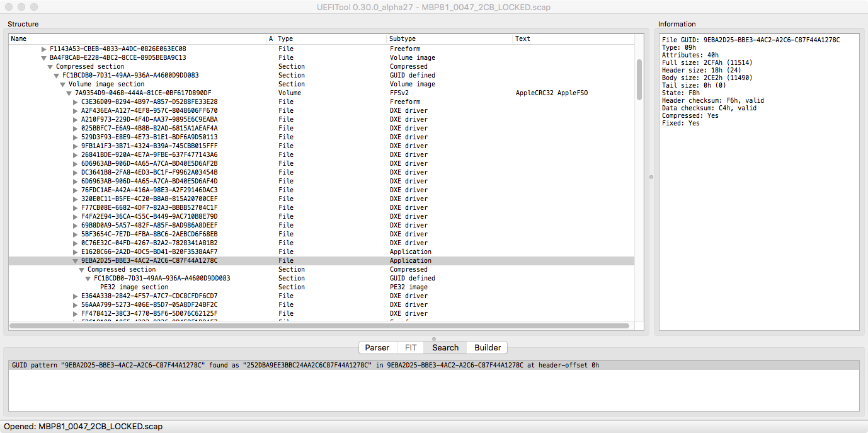Select the Search tab
This screenshot has height=433, width=868.
tap(445, 347)
